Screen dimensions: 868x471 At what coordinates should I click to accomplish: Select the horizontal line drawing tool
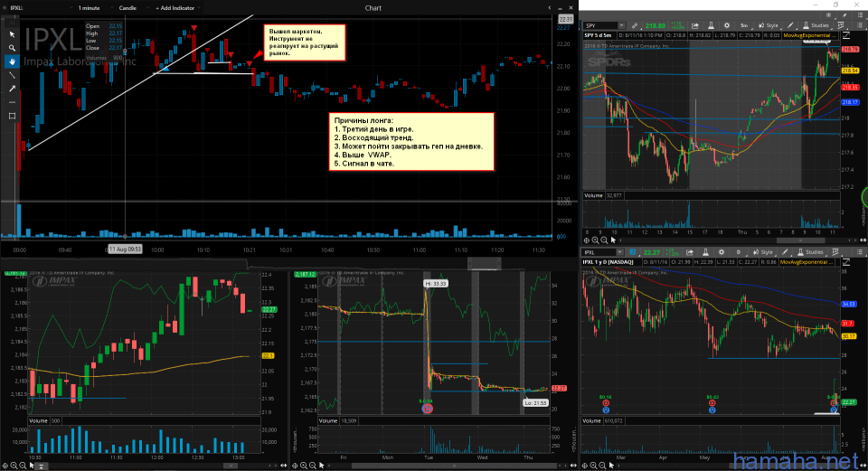[x=12, y=102]
